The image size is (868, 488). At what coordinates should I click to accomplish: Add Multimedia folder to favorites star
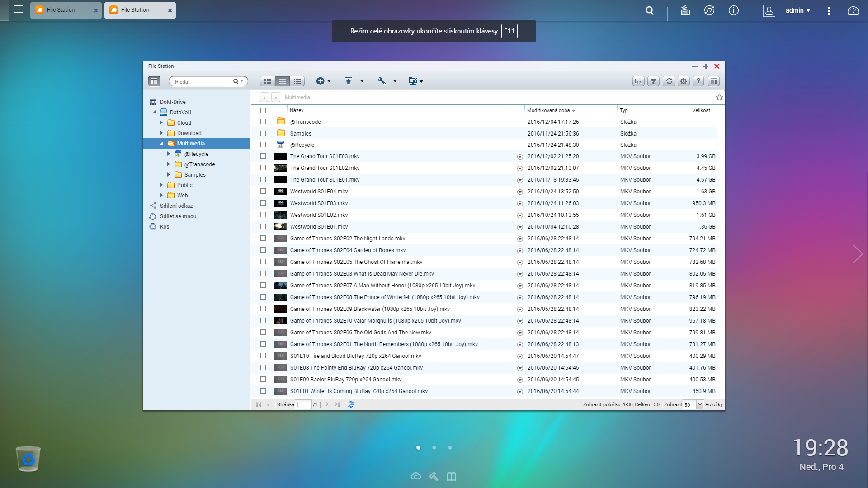(x=719, y=97)
